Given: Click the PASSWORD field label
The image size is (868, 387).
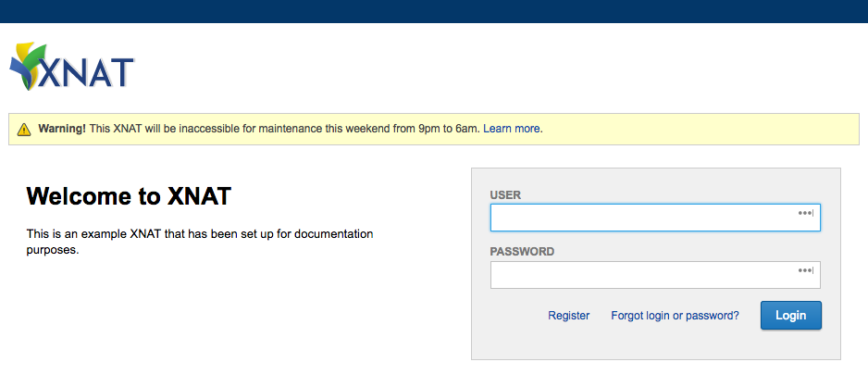Looking at the screenshot, I should click(522, 252).
